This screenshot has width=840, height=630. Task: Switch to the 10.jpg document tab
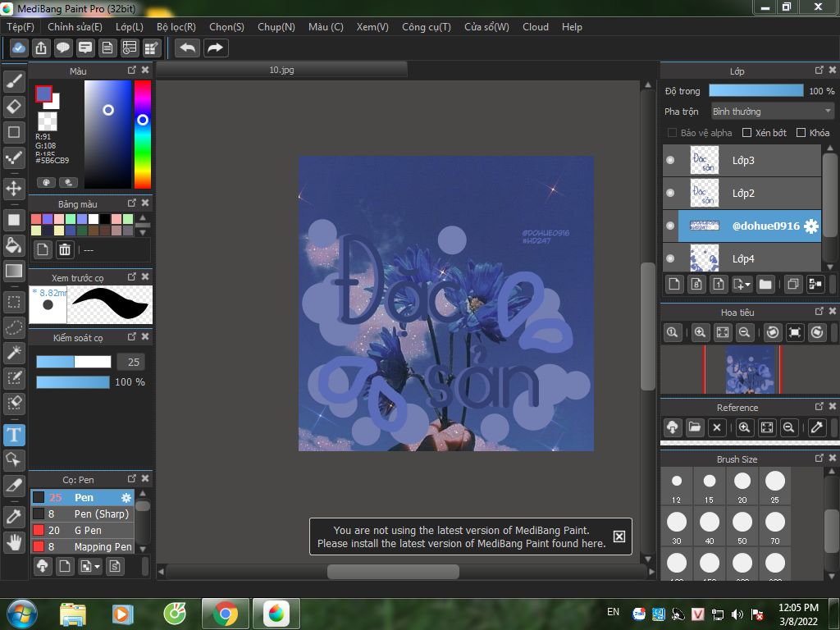coord(282,70)
